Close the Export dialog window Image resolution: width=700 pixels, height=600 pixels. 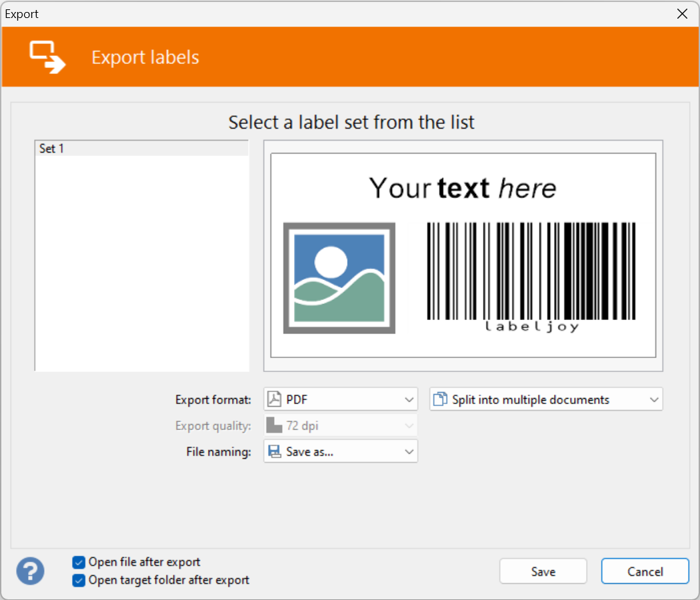682,14
